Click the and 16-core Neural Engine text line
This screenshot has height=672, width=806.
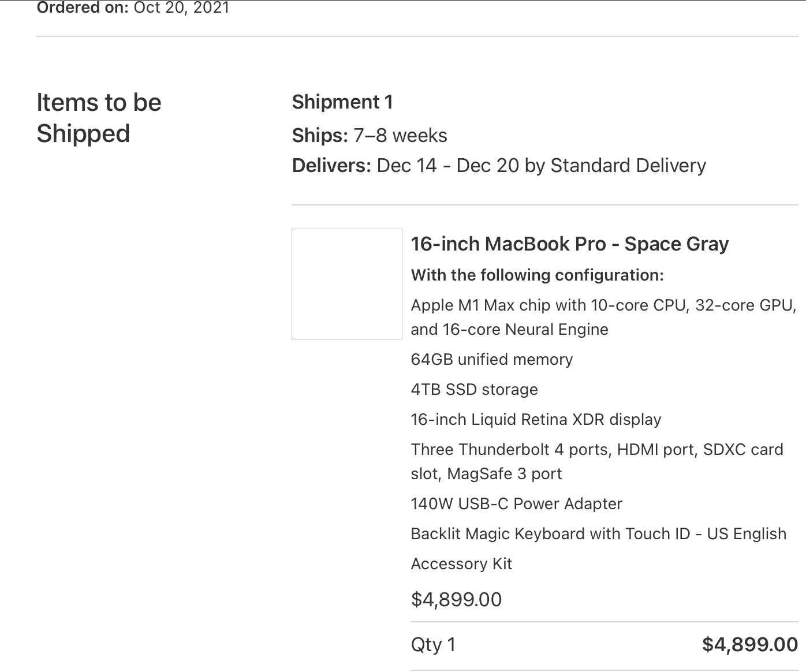(509, 329)
